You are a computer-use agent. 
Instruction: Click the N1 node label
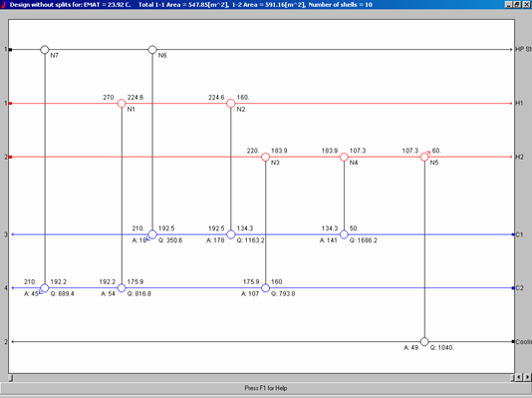coord(131,110)
